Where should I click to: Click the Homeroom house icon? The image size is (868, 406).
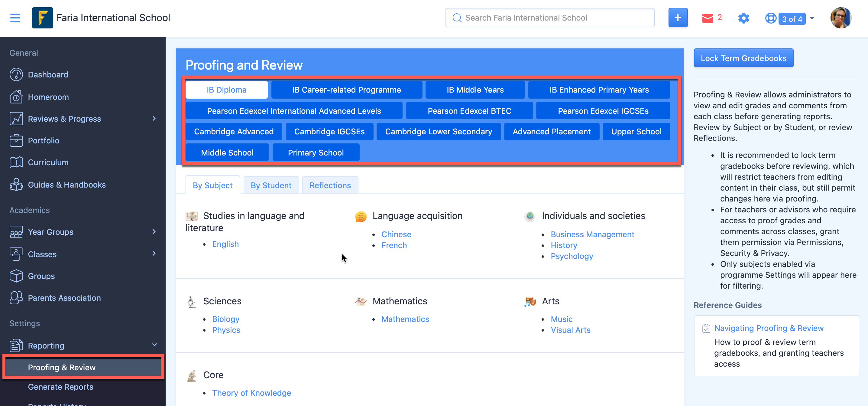click(x=16, y=97)
